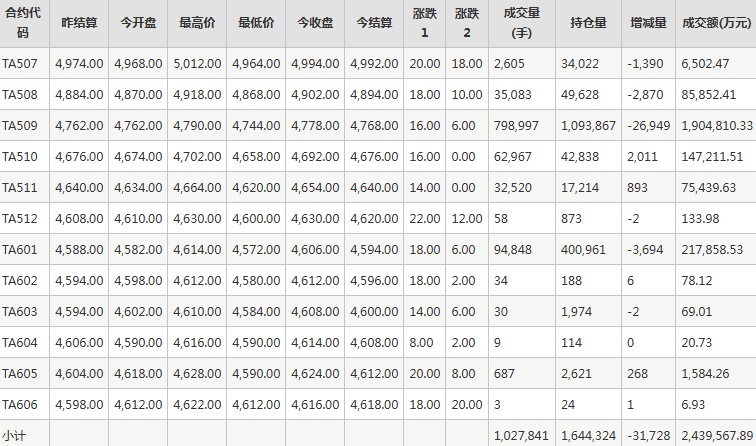Select the TA507 contract code cell

click(20, 64)
